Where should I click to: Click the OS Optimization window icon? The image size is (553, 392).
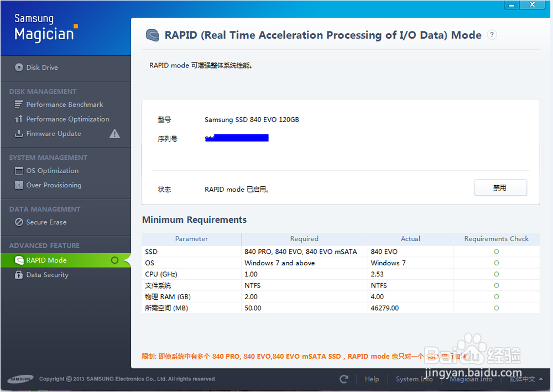[19, 171]
